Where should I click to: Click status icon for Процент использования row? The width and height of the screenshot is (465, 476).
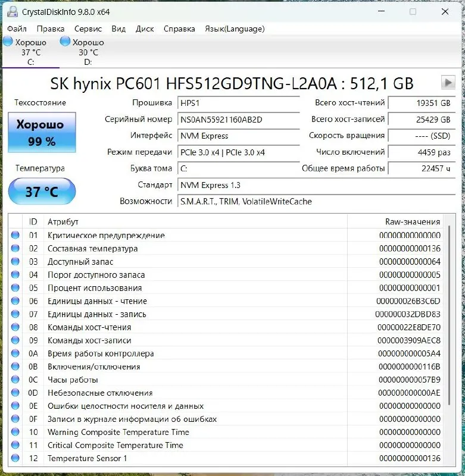(x=15, y=287)
